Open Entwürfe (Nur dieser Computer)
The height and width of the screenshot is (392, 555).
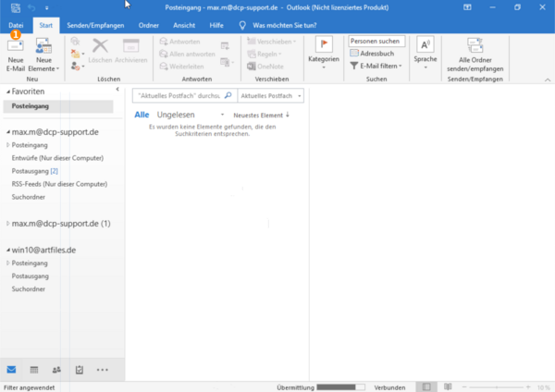(57, 158)
